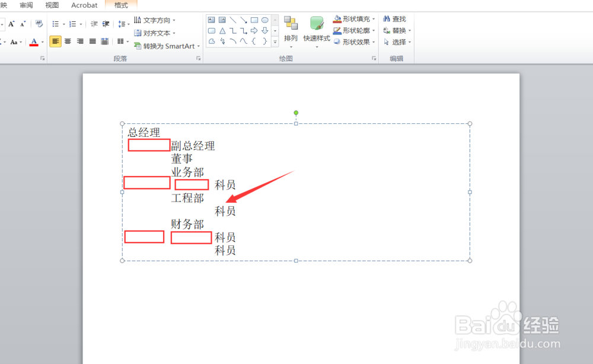This screenshot has width=593, height=364.
Task: Open 文字方向 text direction menu
Action: click(154, 20)
